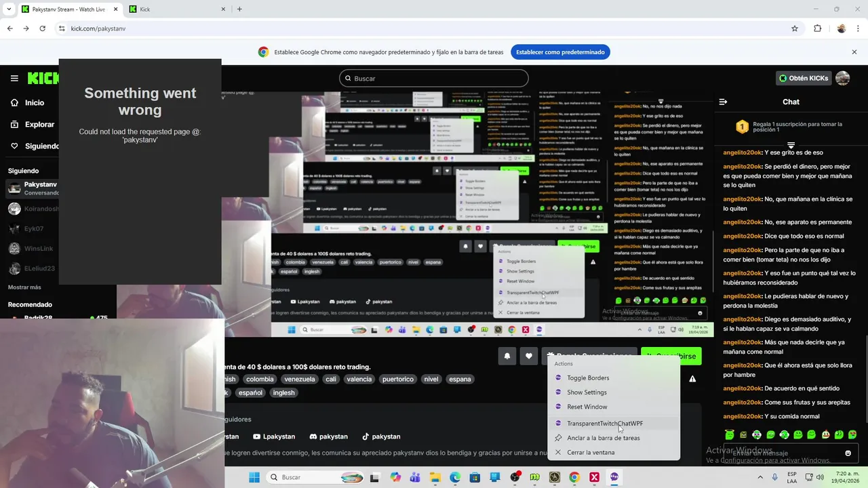Open the red X app on taskbar
This screenshot has width=868, height=488.
(x=595, y=477)
